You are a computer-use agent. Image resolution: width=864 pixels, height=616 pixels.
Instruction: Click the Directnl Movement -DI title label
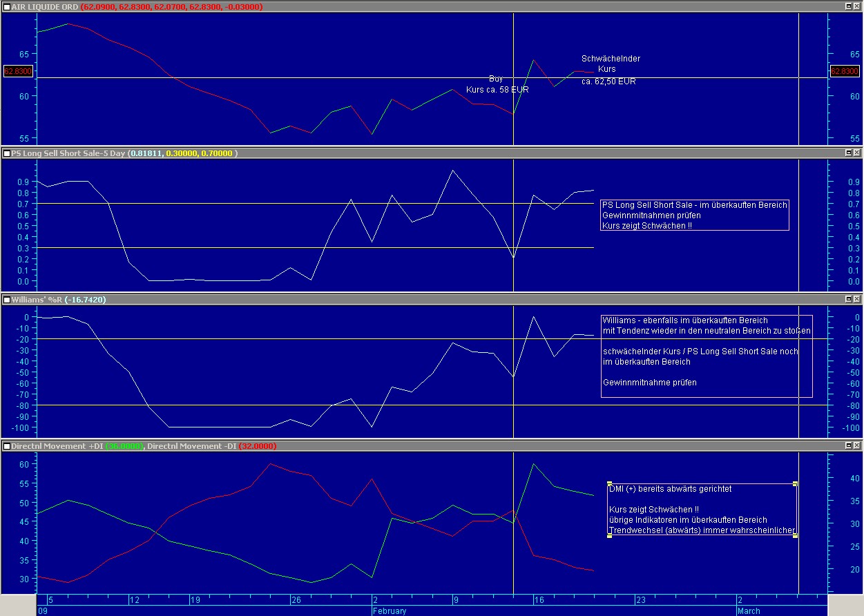(x=192, y=446)
